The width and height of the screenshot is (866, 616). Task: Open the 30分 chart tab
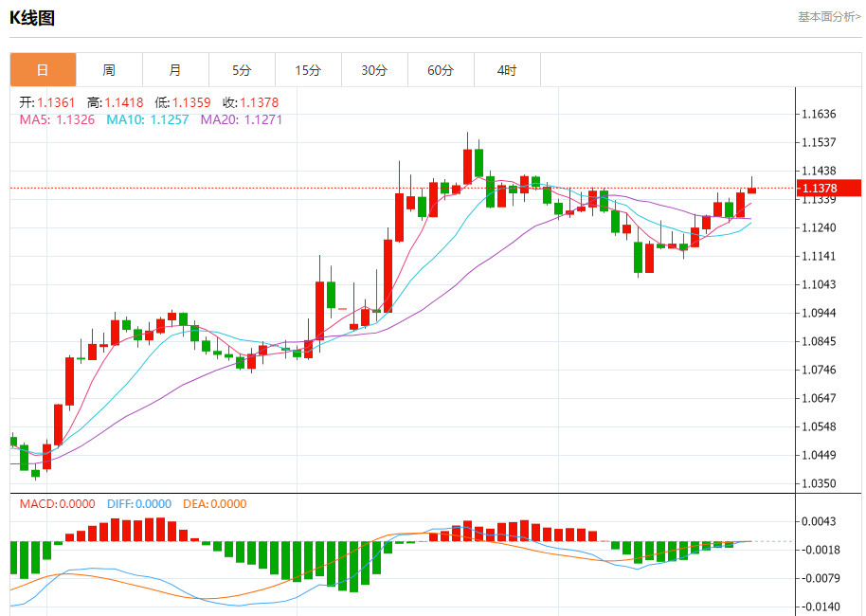[374, 70]
